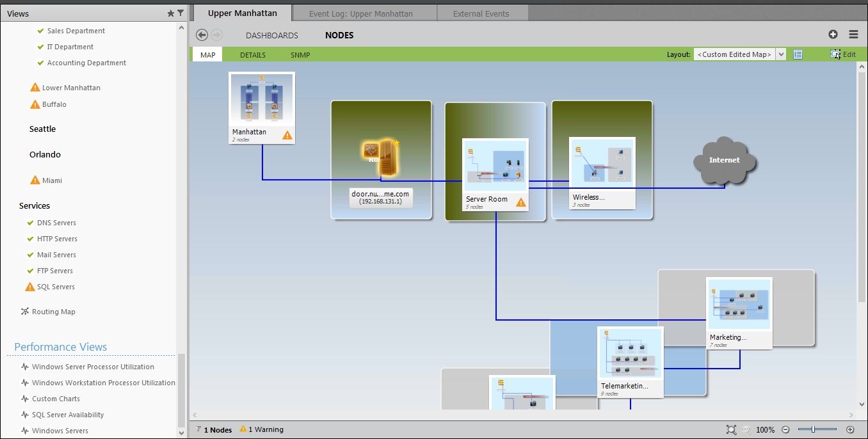This screenshot has height=439, width=868.
Task: Switch to the External Events tab
Action: click(483, 12)
